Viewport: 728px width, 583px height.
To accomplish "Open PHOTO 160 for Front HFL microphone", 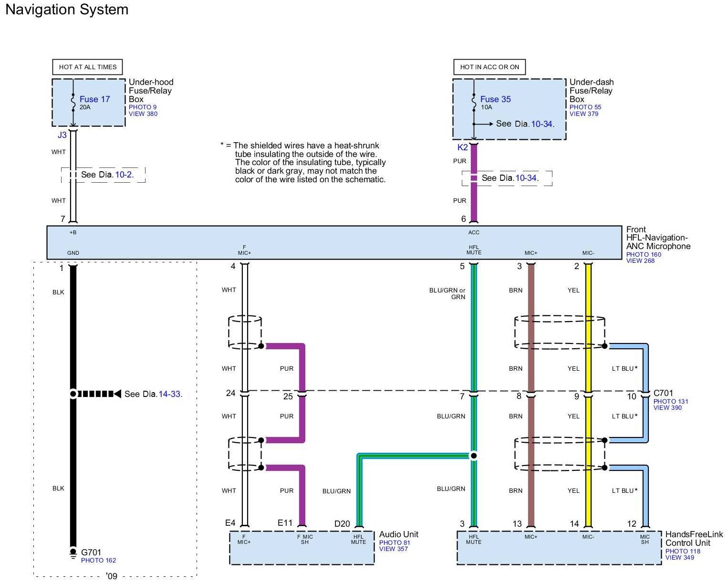I will click(x=644, y=255).
